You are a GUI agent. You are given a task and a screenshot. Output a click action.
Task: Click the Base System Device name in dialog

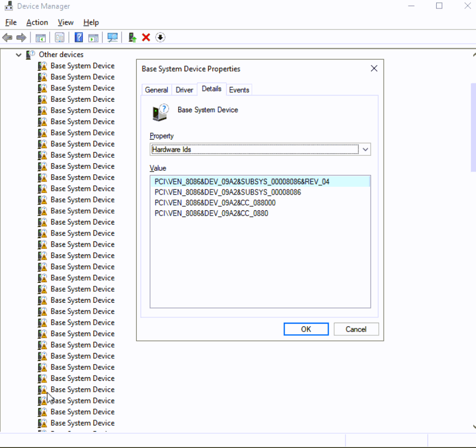coord(208,110)
